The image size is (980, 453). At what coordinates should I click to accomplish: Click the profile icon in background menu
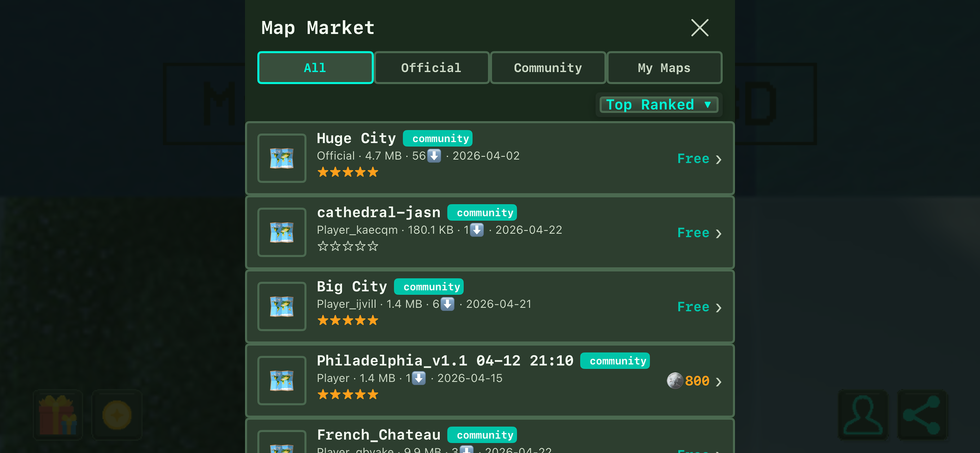click(x=863, y=415)
